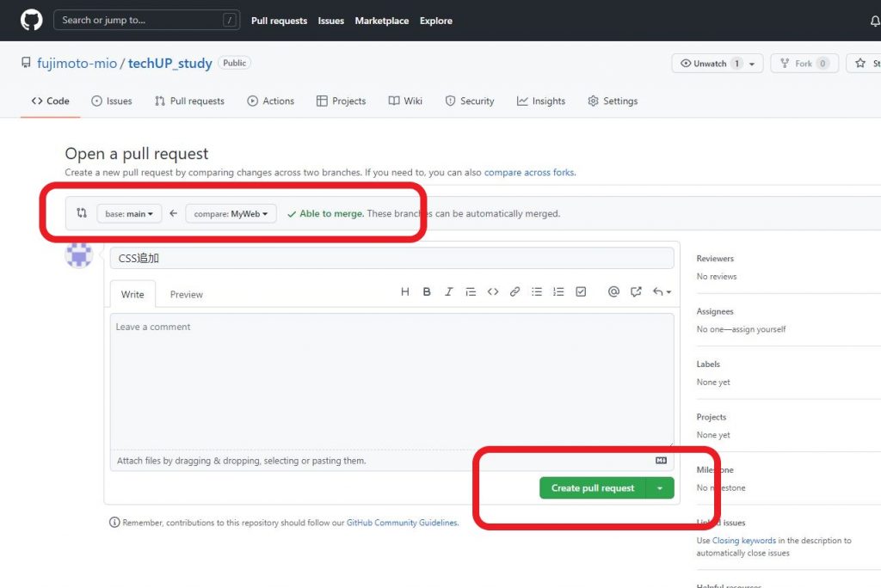This screenshot has width=881, height=588.
Task: Open the base: main branch dropdown
Action: coord(129,213)
